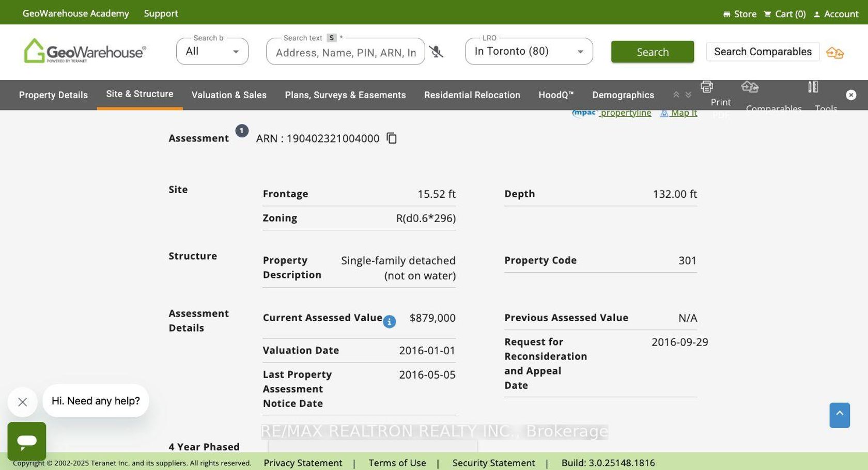Copy the ARN number to clipboard

pos(392,138)
